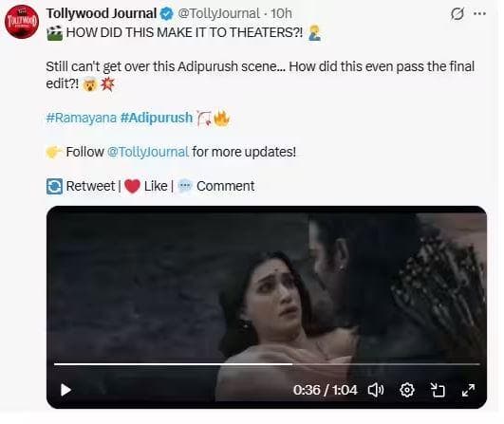Open the #Ramayana hashtag

coord(82,118)
